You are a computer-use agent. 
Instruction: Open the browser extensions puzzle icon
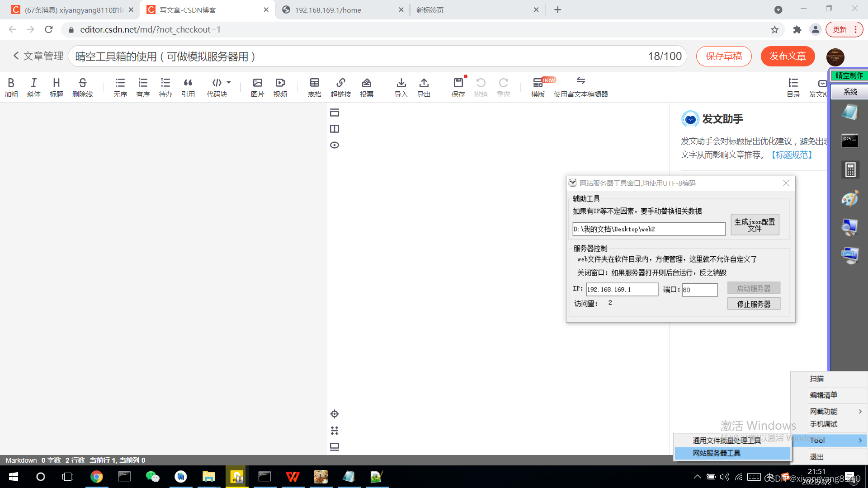tap(797, 30)
